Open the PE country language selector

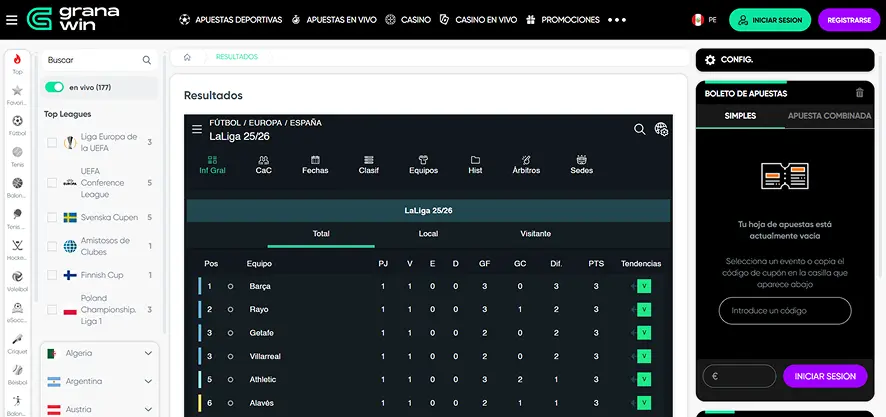click(x=703, y=19)
